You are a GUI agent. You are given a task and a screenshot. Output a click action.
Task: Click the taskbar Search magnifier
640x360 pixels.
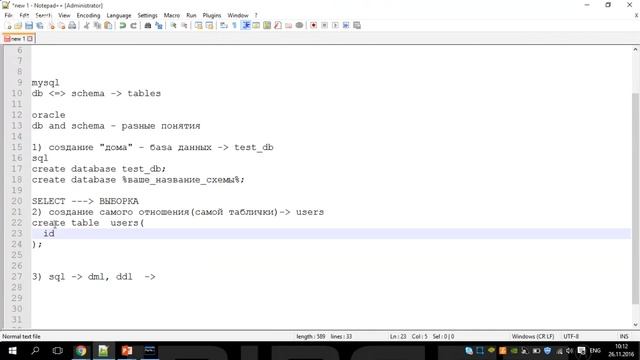click(35, 351)
